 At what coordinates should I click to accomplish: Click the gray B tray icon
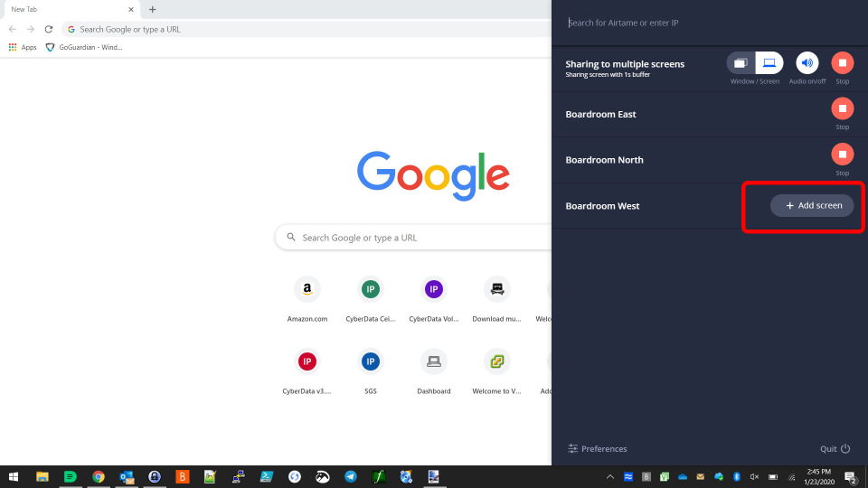pos(646,477)
